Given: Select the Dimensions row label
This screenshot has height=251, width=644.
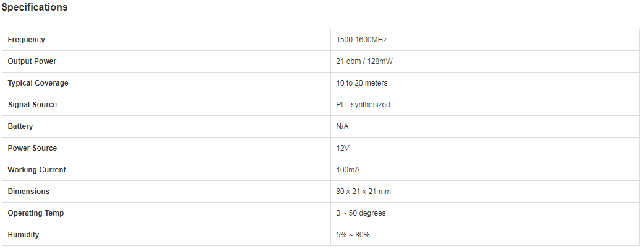Looking at the screenshot, I should pyautogui.click(x=28, y=192).
